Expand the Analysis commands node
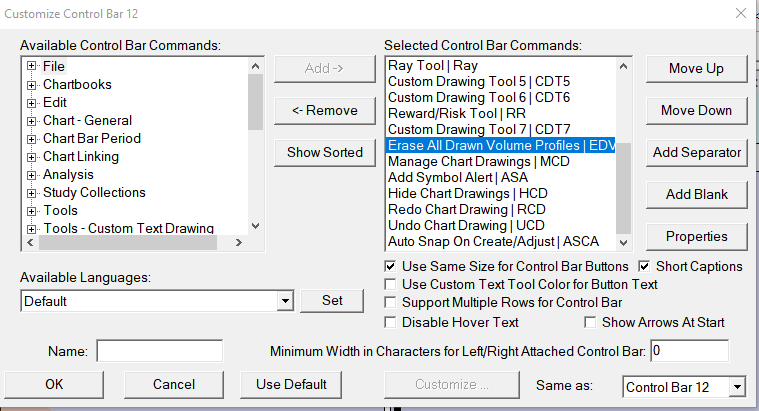759x411 pixels. click(32, 175)
